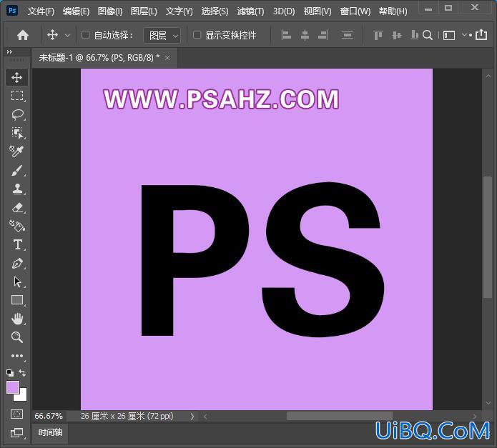
Task: Select the Move tool in toolbox
Action: pyautogui.click(x=16, y=77)
